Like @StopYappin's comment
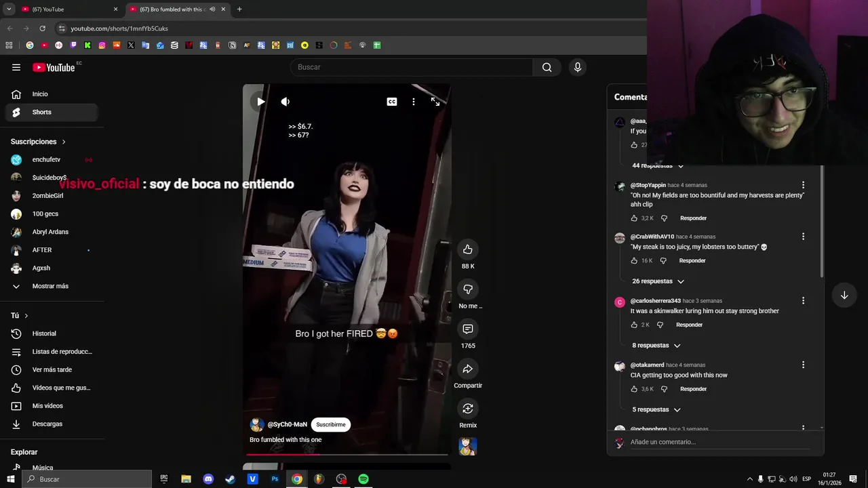Screen dimensions: 868x488 pos(634,218)
